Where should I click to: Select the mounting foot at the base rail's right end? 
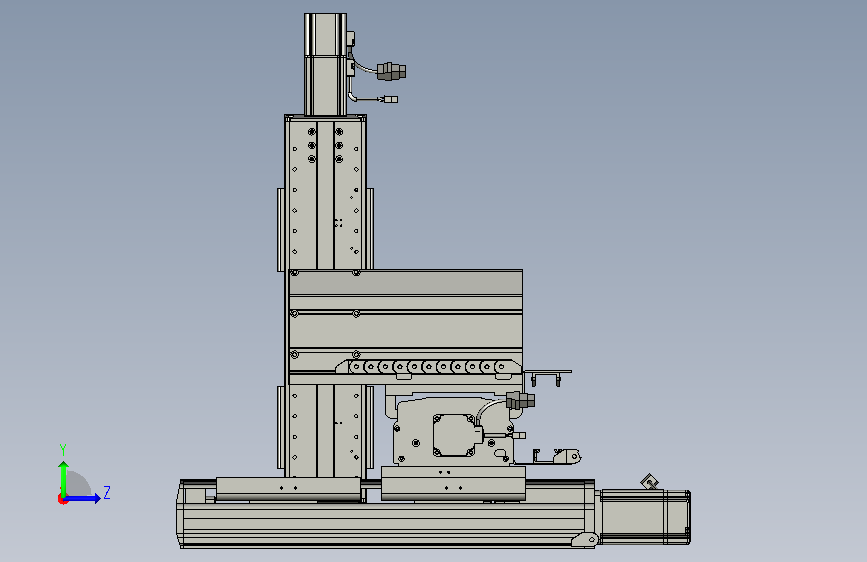(x=585, y=540)
